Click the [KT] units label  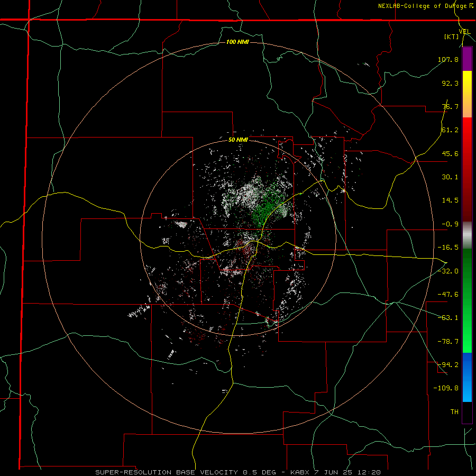(x=451, y=36)
